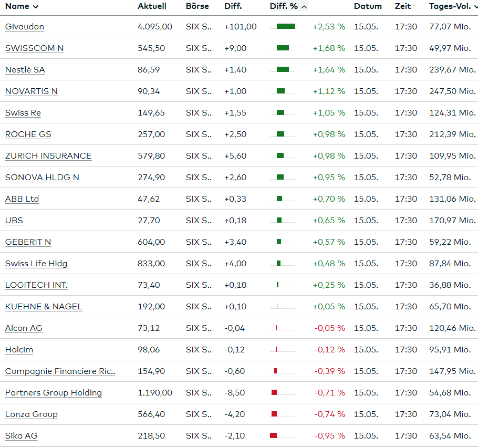
Task: Select Novartis volume 247,50 Mio.
Action: click(x=452, y=91)
